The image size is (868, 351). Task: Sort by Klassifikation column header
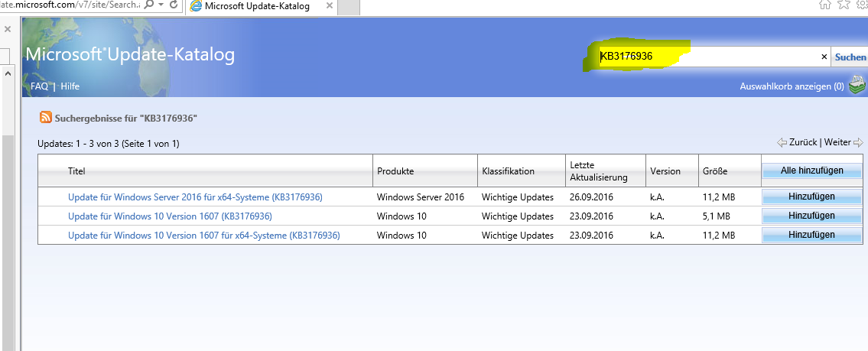(508, 171)
